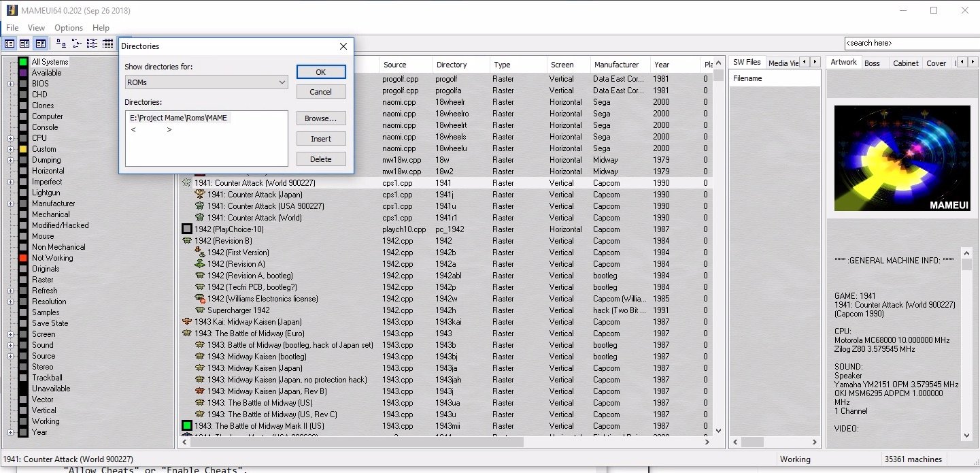Click the MAMEUI64 app icon in title bar

point(12,10)
